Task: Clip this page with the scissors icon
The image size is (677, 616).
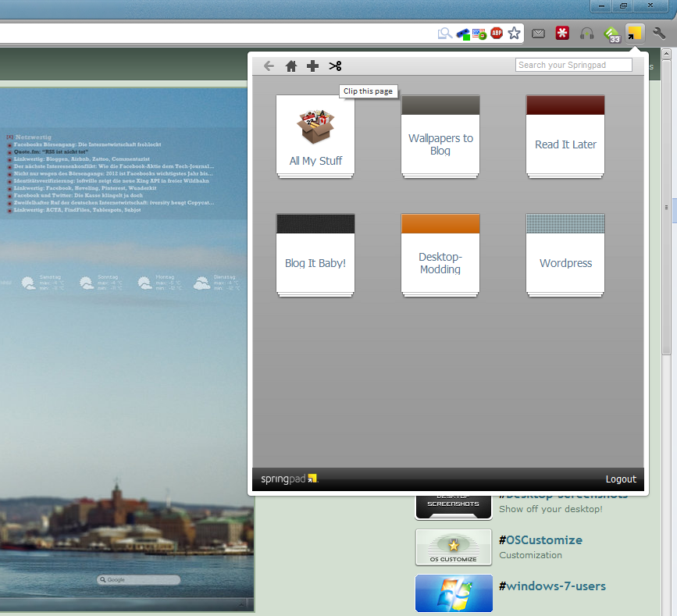Action: click(x=335, y=66)
